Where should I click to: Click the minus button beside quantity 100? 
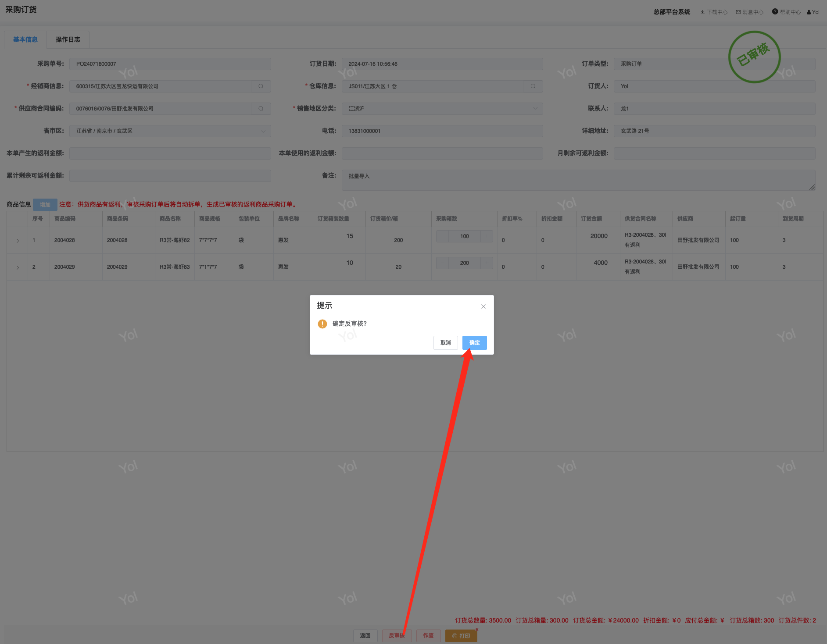pos(442,236)
